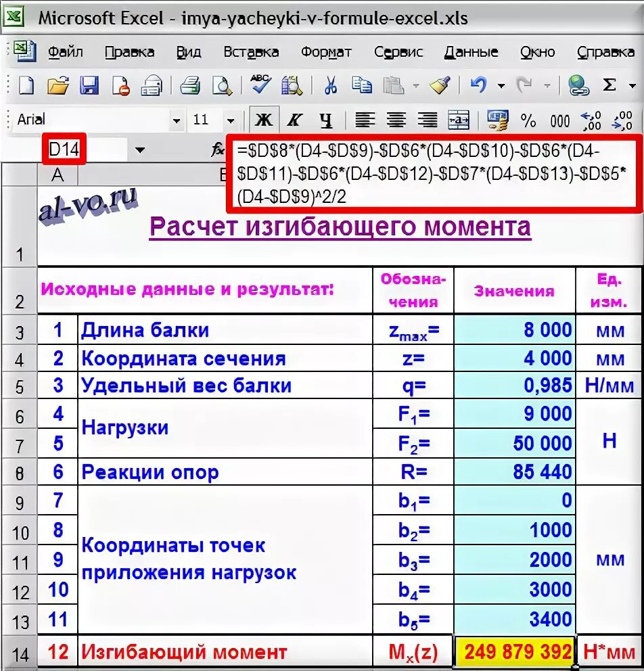The height and width of the screenshot is (671, 644).
Task: Click the Paste clipboard icon
Action: pyautogui.click(x=393, y=85)
